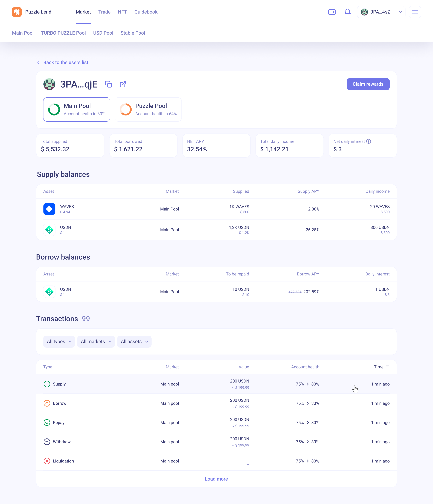Click the WAVES asset icon in Supply balances

[49, 209]
